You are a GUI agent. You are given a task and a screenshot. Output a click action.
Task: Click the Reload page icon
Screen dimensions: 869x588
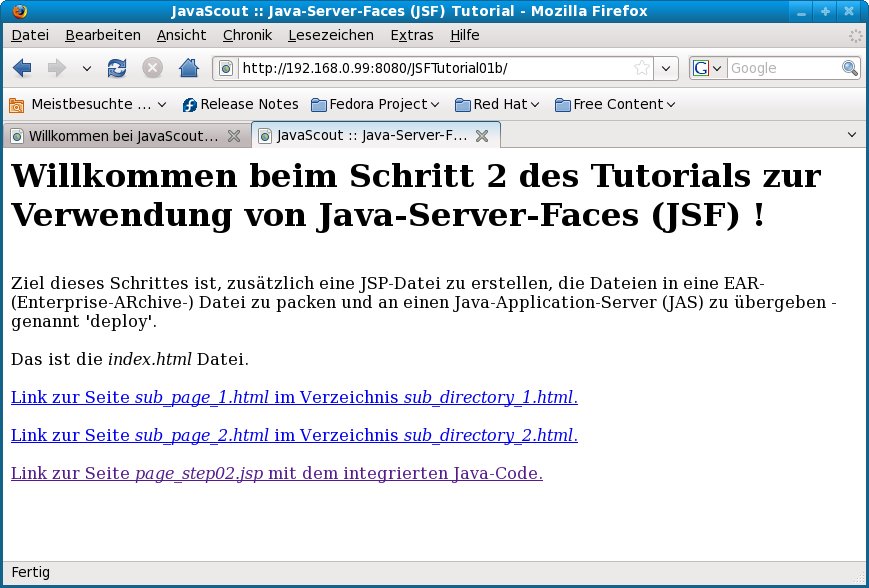click(117, 68)
